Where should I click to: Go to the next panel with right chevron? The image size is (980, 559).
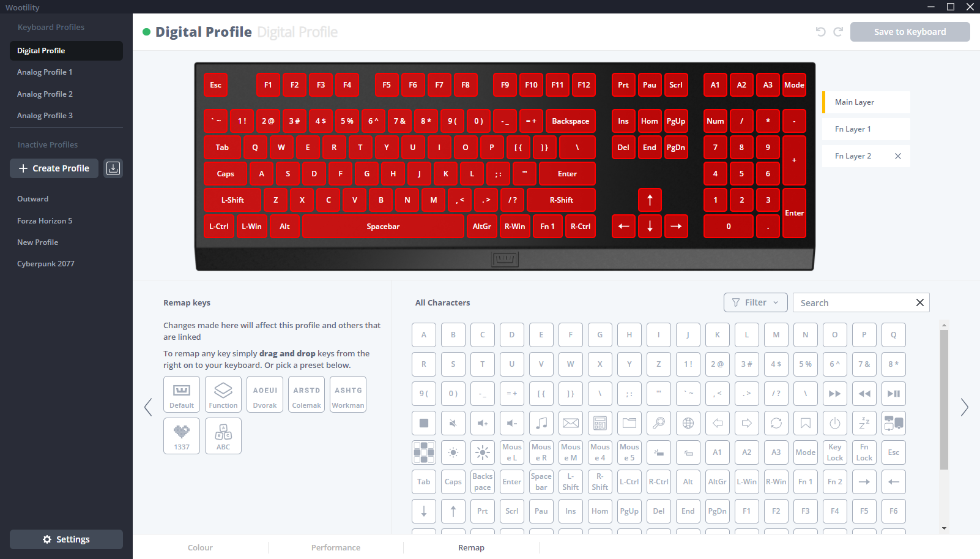964,407
